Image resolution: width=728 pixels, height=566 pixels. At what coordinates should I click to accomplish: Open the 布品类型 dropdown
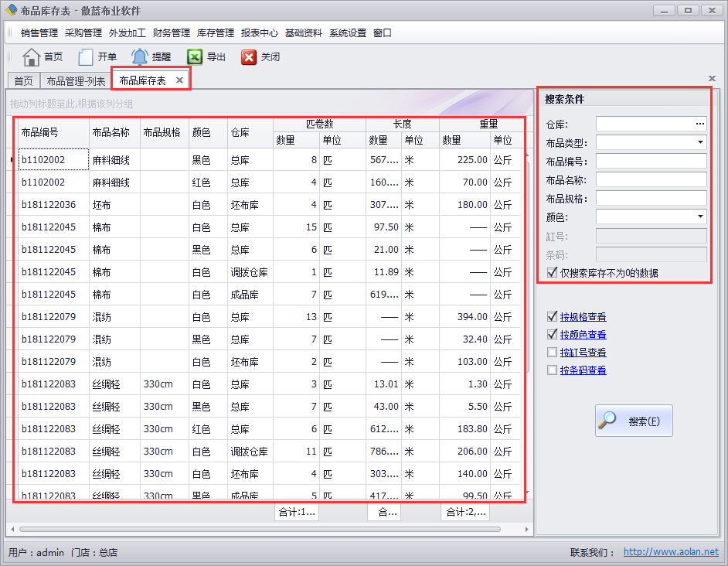pyautogui.click(x=701, y=141)
